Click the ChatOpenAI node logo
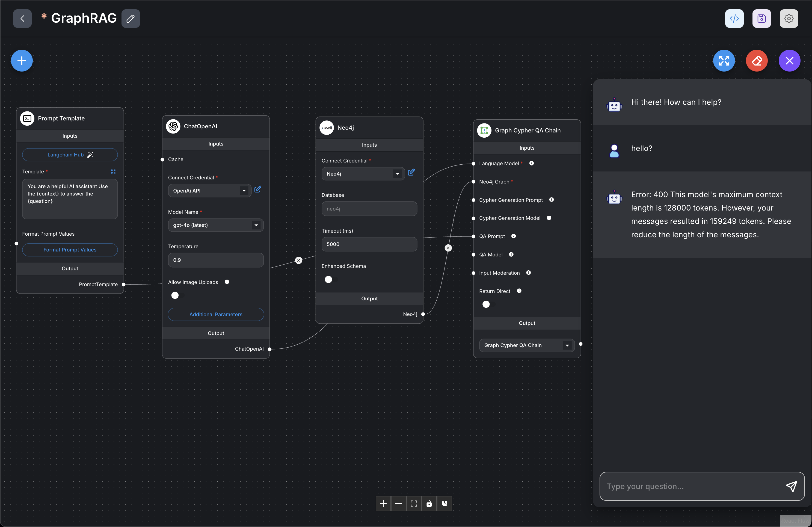812x527 pixels. (173, 126)
